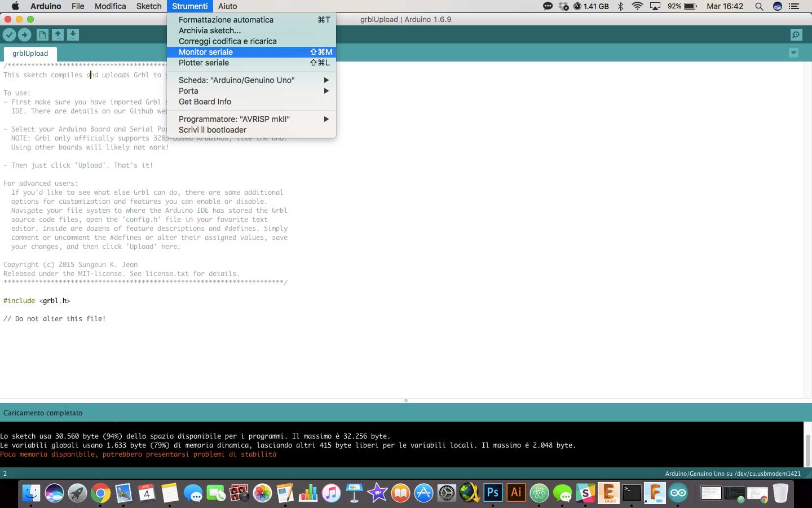Viewport: 812px width, 508px height.
Task: Open Launchpad rocket icon in dock
Action: pyautogui.click(x=77, y=493)
